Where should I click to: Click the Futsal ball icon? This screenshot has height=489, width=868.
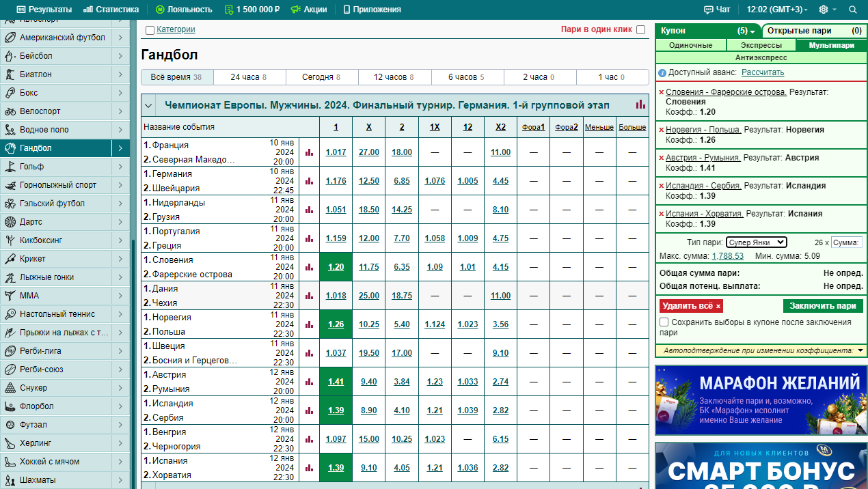(x=10, y=425)
